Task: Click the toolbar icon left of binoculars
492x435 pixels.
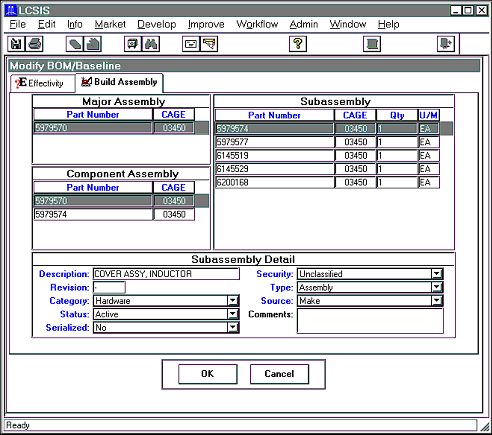Action: point(133,44)
